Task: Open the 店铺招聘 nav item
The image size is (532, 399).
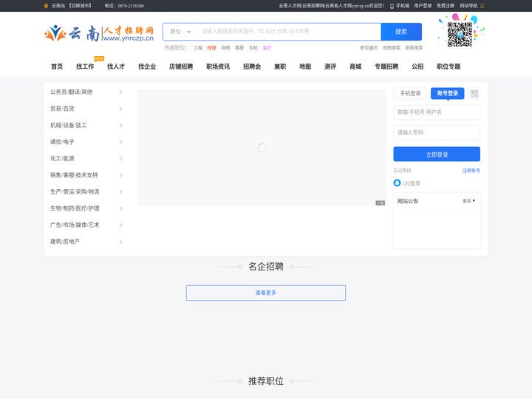Action: 181,66
